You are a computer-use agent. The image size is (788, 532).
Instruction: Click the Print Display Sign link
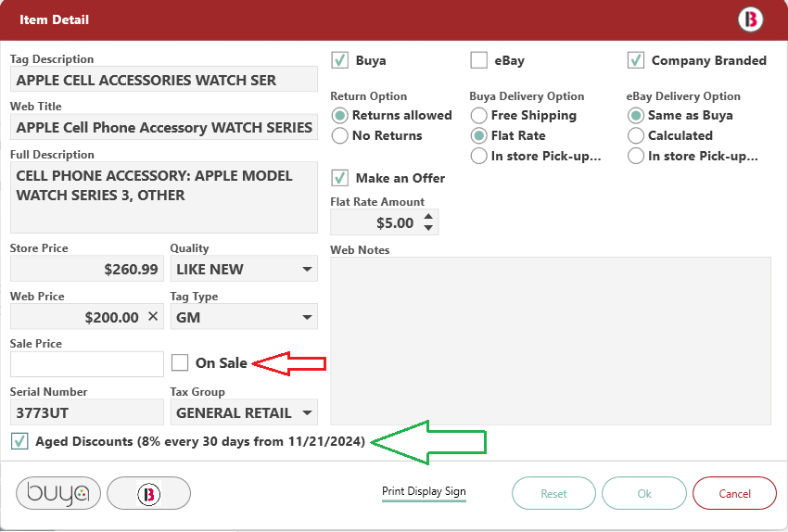[x=424, y=491]
